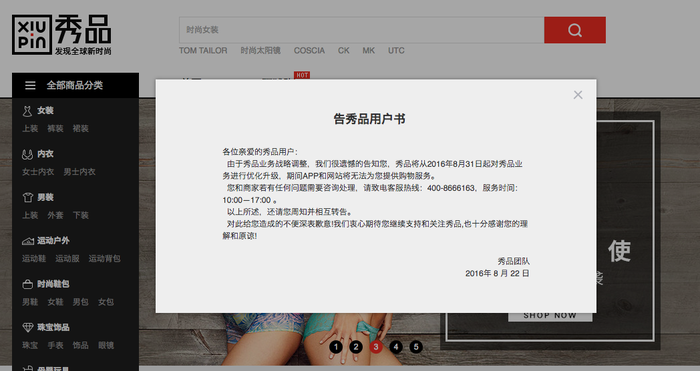Select 裤装 under 女装
700x371 pixels.
[55, 129]
